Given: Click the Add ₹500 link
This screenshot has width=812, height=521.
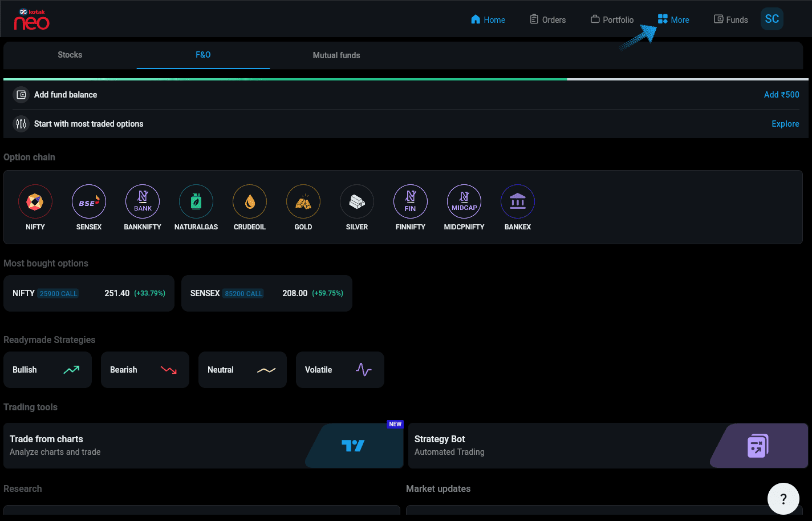Looking at the screenshot, I should coord(781,95).
